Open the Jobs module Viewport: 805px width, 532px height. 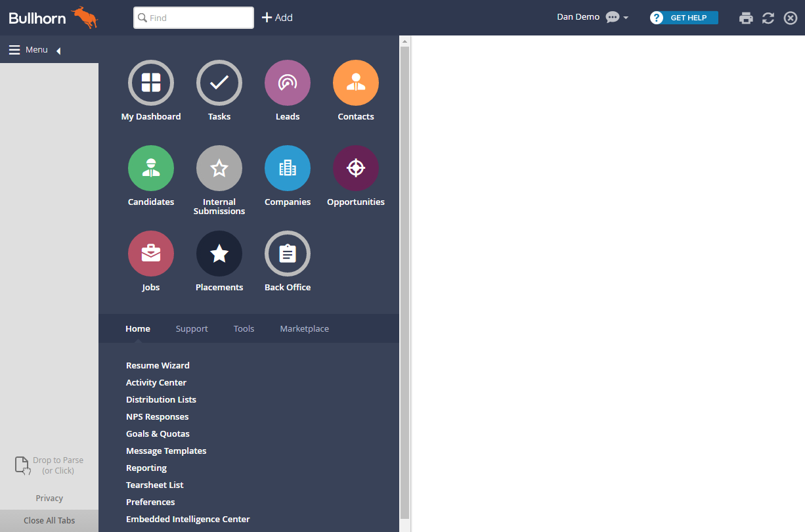[150, 254]
